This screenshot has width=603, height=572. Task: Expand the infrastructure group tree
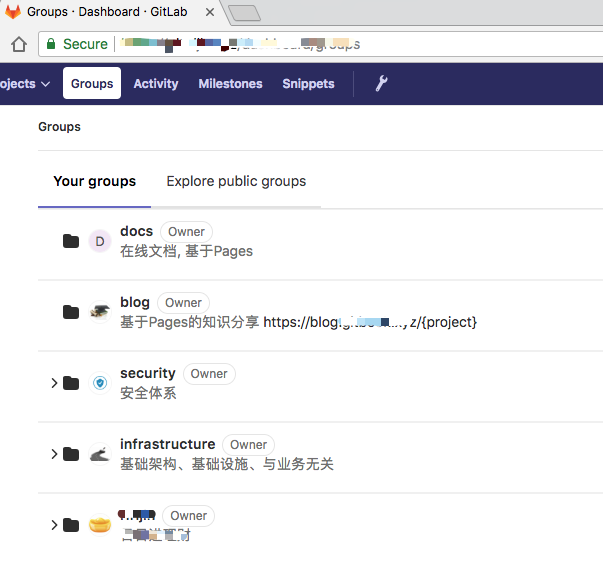54,454
